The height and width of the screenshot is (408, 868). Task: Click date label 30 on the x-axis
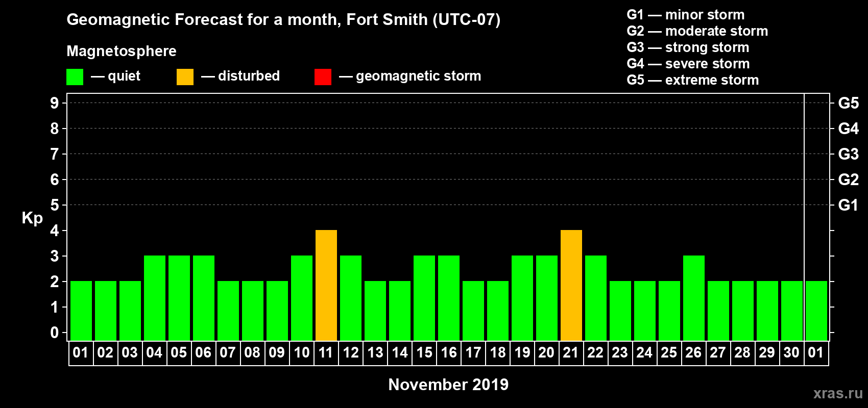pos(791,352)
